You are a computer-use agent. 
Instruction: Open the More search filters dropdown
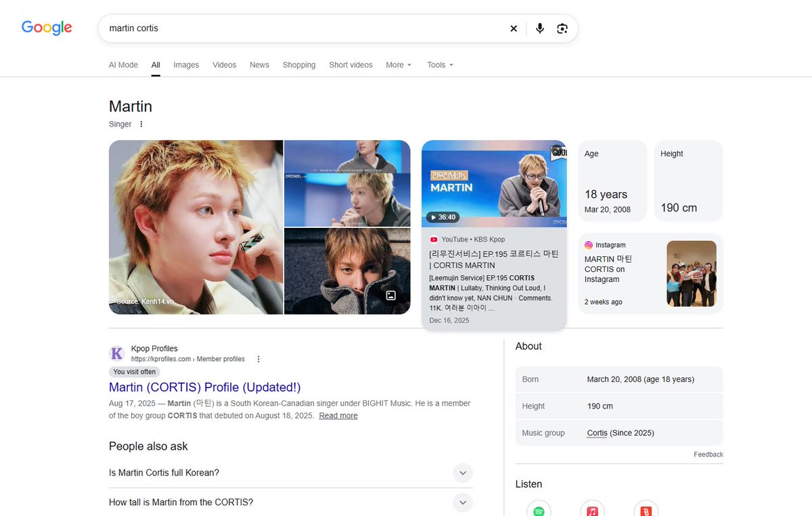[399, 65]
